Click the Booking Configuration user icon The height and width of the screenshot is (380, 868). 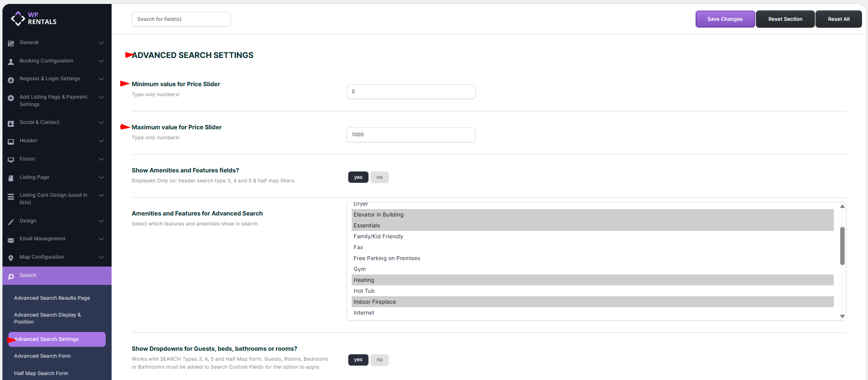click(11, 62)
